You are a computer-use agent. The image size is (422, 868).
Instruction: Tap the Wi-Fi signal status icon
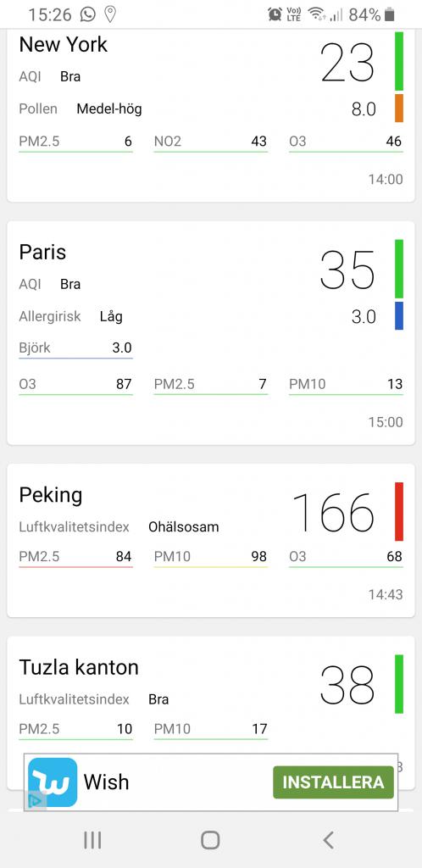tap(317, 14)
